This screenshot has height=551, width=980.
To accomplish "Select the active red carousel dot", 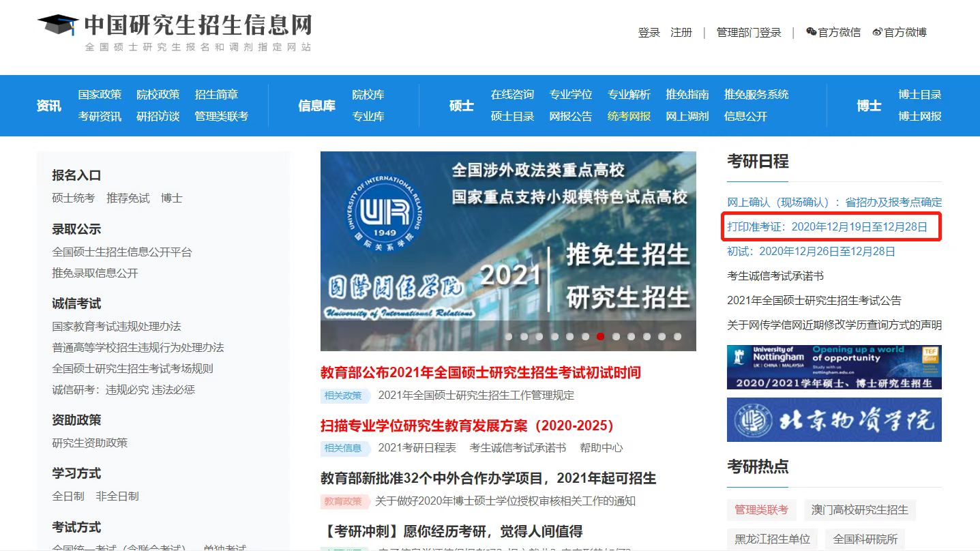I will 600,336.
